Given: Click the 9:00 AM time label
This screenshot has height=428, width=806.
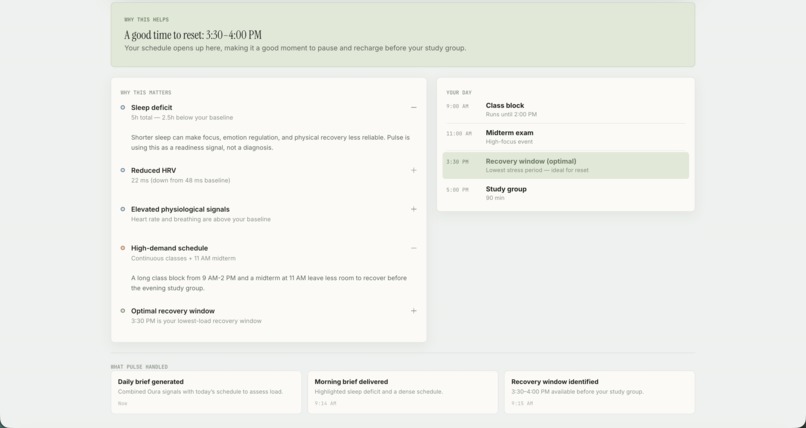Looking at the screenshot, I should 457,106.
